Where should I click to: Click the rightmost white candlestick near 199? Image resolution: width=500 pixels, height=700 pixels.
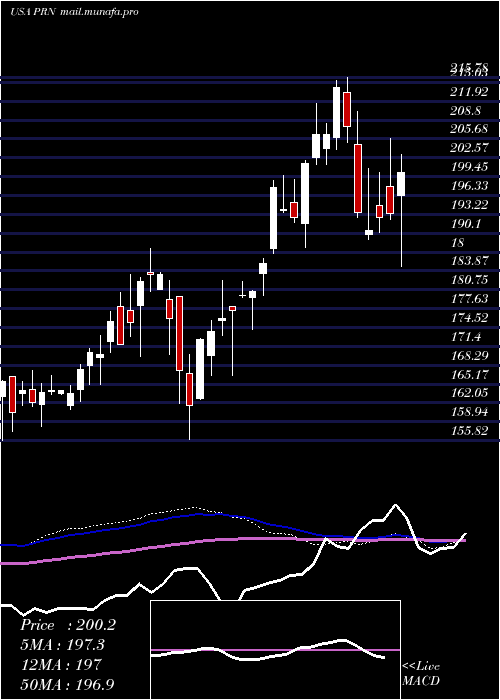click(401, 184)
